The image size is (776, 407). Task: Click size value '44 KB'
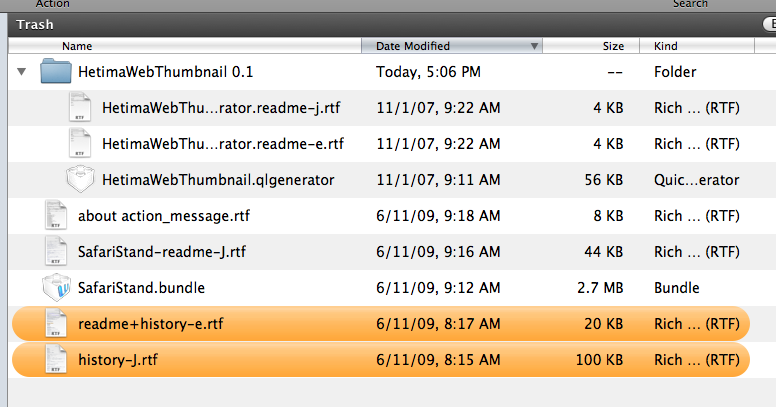coord(604,252)
